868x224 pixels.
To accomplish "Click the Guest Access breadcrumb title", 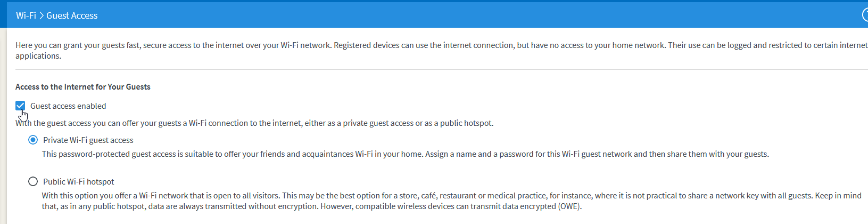I will click(x=72, y=15).
